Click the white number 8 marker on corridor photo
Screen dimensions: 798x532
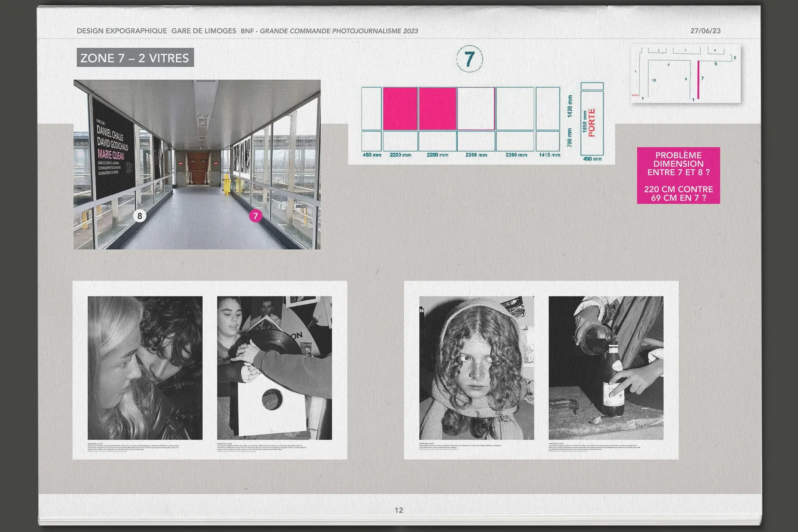coord(139,216)
